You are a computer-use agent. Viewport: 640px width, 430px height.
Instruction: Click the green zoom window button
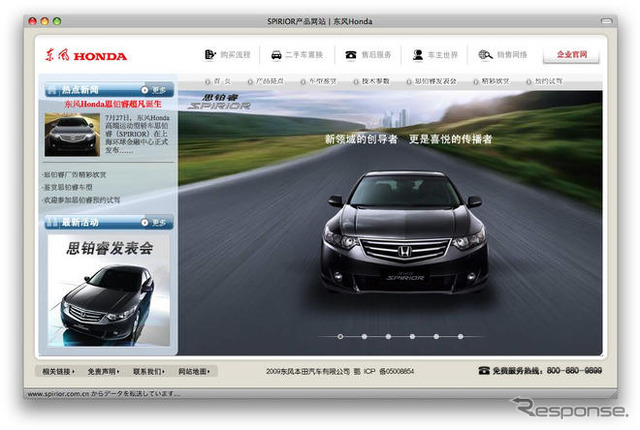point(57,21)
